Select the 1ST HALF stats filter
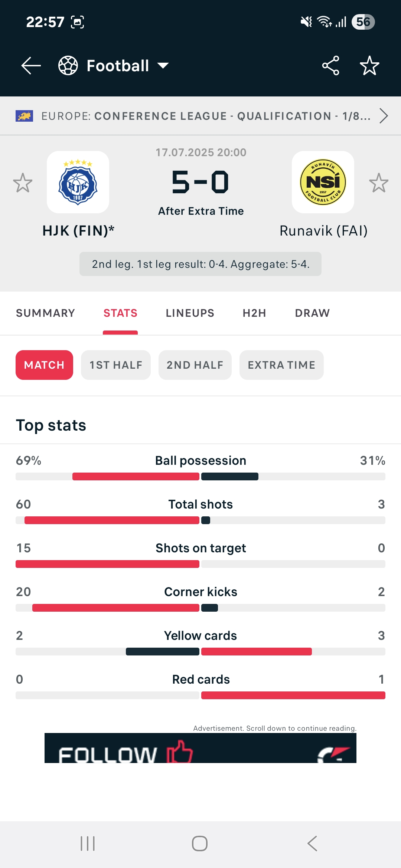401x868 pixels. coord(116,365)
